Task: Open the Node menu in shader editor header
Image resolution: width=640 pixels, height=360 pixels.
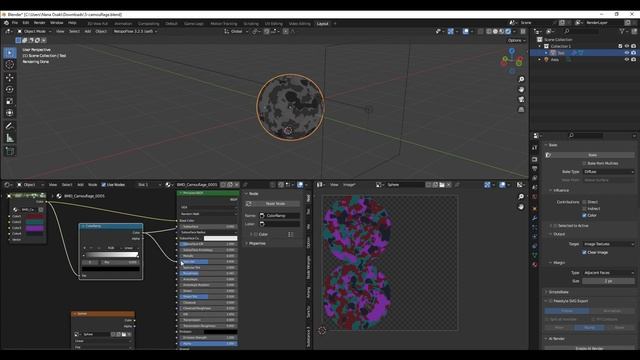Action: [x=93, y=185]
